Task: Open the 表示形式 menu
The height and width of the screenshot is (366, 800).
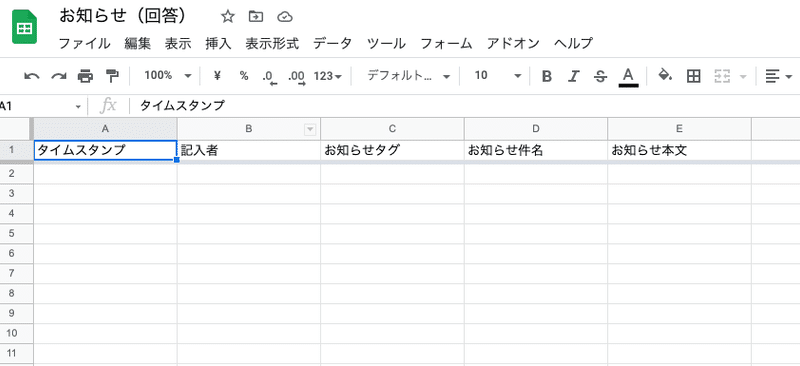Action: [x=272, y=43]
